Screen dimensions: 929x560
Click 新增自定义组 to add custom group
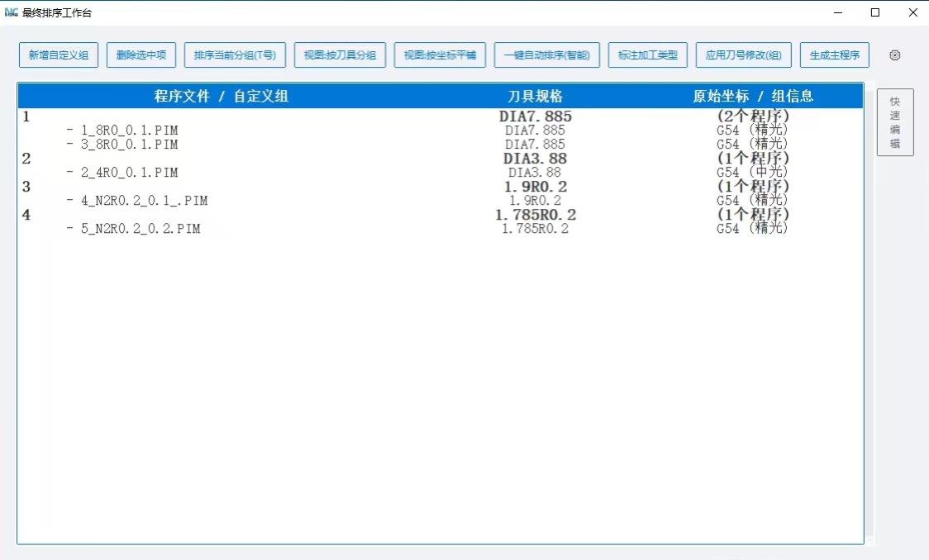coord(58,55)
